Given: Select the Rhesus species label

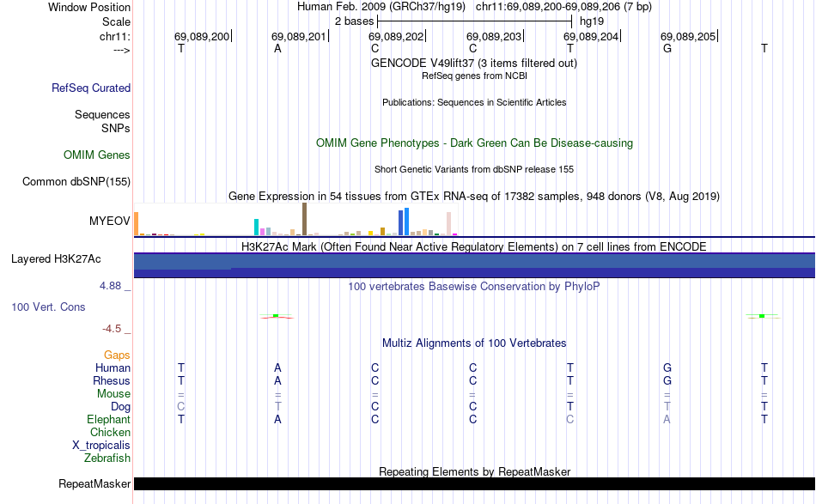Looking at the screenshot, I should tap(112, 380).
